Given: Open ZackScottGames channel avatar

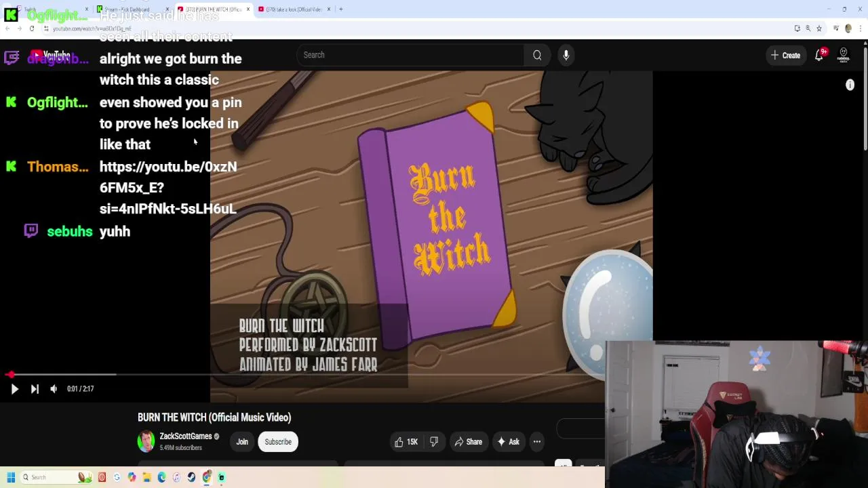Looking at the screenshot, I should pyautogui.click(x=146, y=441).
